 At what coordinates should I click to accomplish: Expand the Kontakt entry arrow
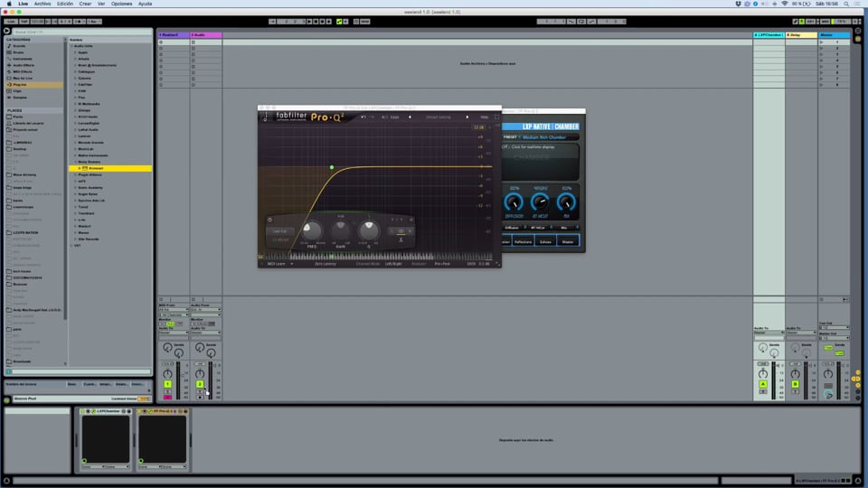pos(80,168)
